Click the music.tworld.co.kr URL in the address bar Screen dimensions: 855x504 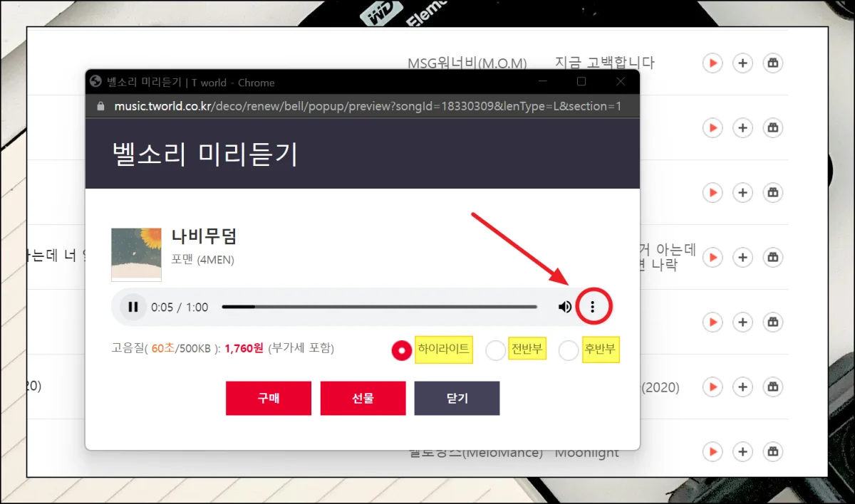pyautogui.click(x=368, y=106)
